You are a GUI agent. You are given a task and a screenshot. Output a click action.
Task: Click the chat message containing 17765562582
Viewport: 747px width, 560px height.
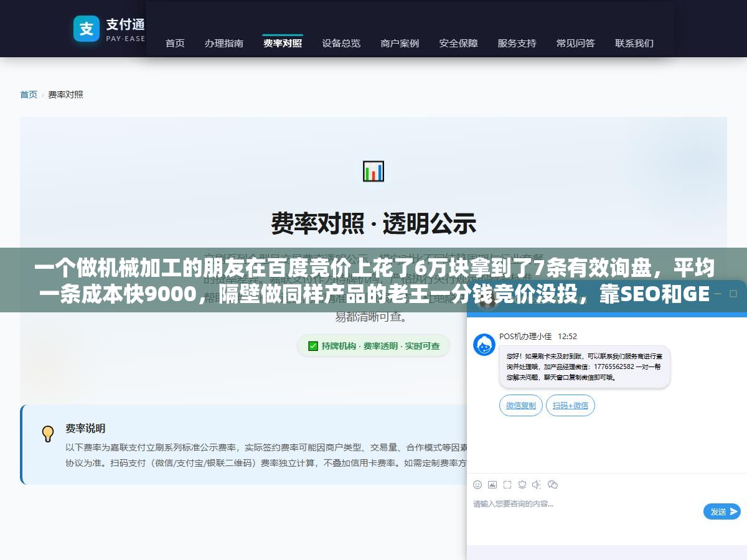pyautogui.click(x=585, y=367)
